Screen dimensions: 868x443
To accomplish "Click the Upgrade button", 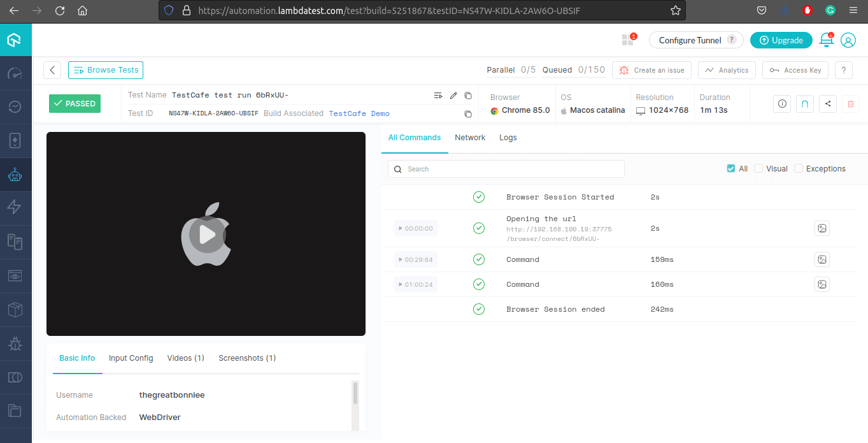I will pyautogui.click(x=781, y=40).
